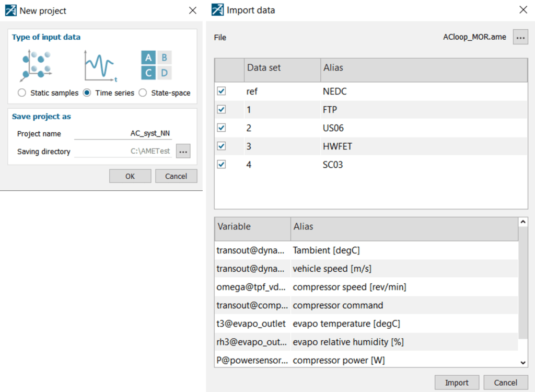The height and width of the screenshot is (392, 535).
Task: Close the Import data dialog
Action: (x=523, y=10)
